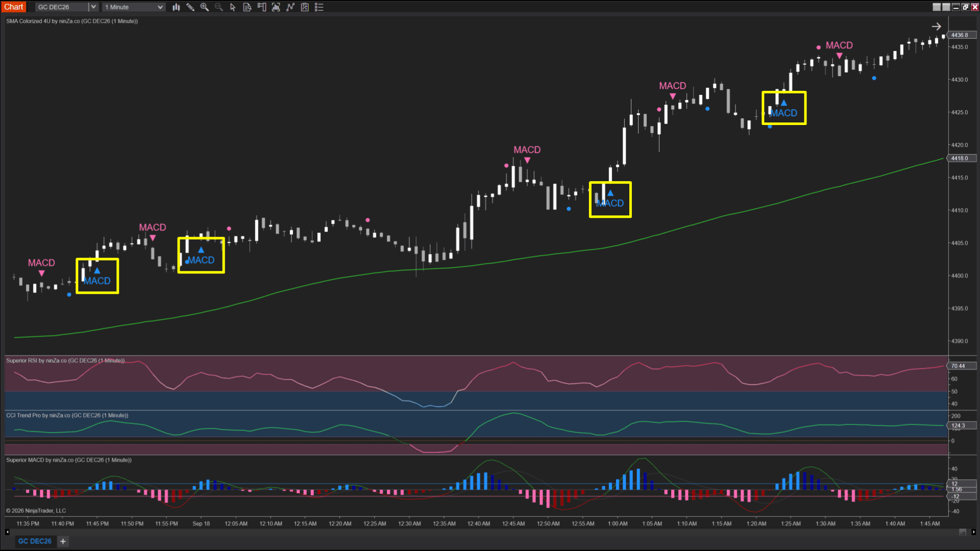Select the CCI Trend Pro panel label
The width and height of the screenshot is (980, 551).
tap(67, 416)
